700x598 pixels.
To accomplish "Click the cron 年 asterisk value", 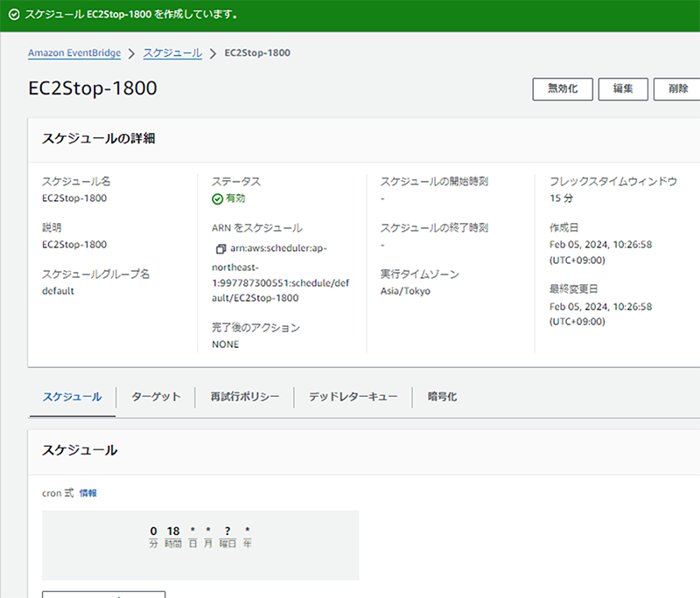I will pyautogui.click(x=248, y=531).
